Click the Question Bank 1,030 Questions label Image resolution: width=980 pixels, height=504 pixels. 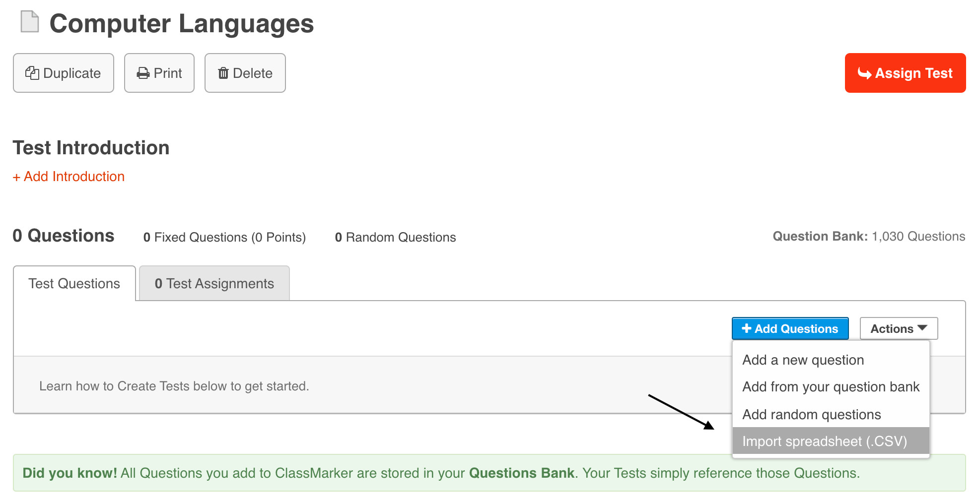868,237
